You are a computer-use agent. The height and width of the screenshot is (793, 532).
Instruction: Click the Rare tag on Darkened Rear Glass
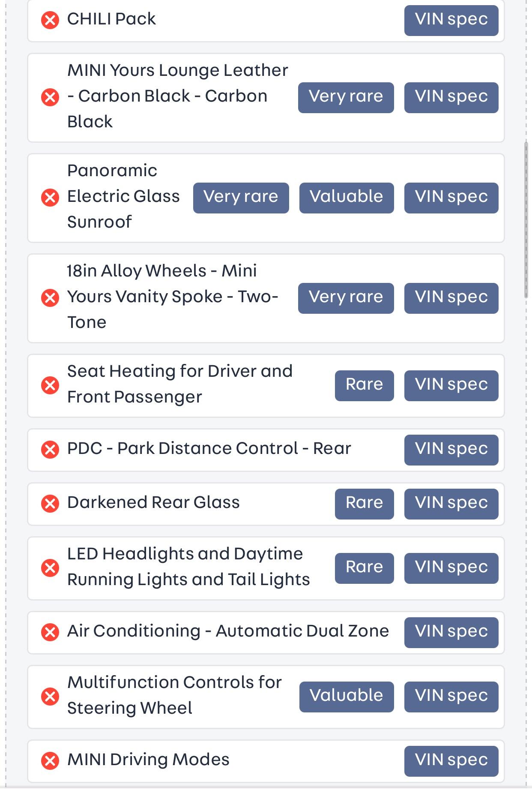tap(364, 504)
